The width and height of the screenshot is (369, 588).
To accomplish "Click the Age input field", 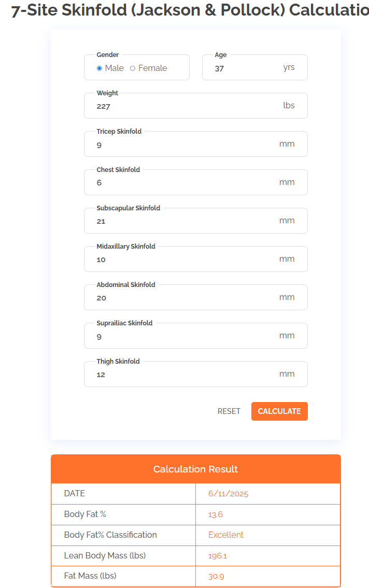I will 254,67.
